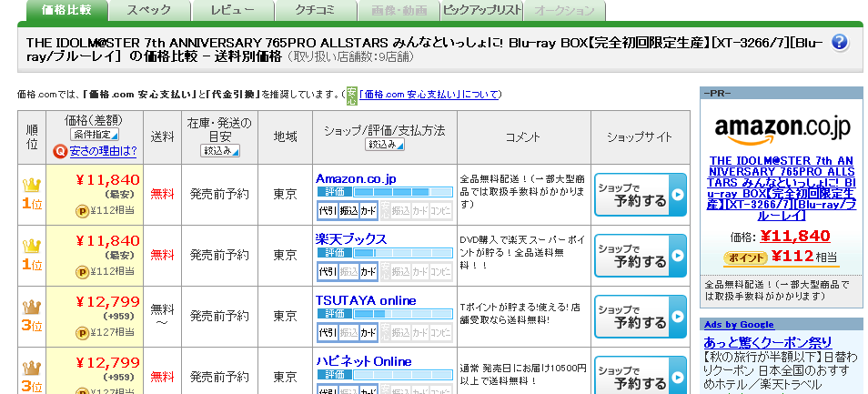The height and width of the screenshot is (394, 868).
Task: Click the 代引 payment icon for Amazon.co.jp
Action: click(328, 210)
